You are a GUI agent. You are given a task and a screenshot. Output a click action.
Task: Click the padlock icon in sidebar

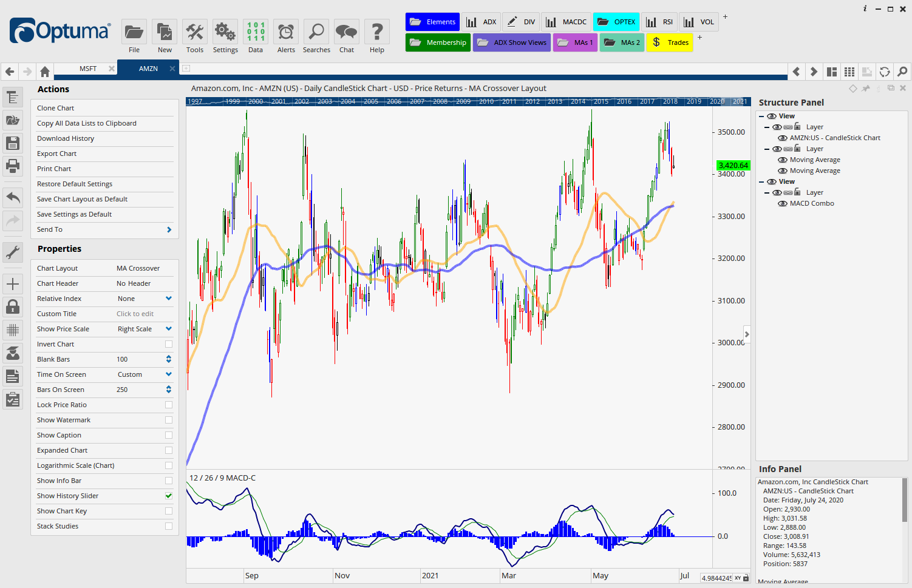13,306
